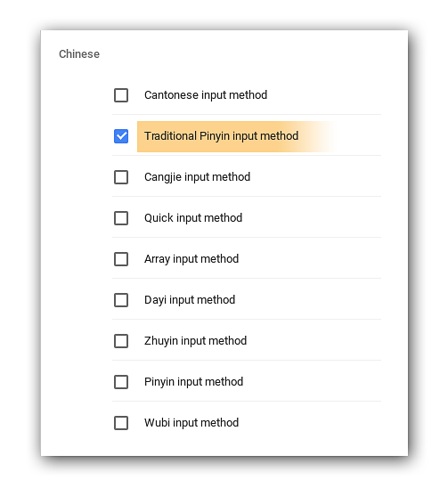
Task: Enable the Cantonese input method checkbox
Action: [x=121, y=95]
